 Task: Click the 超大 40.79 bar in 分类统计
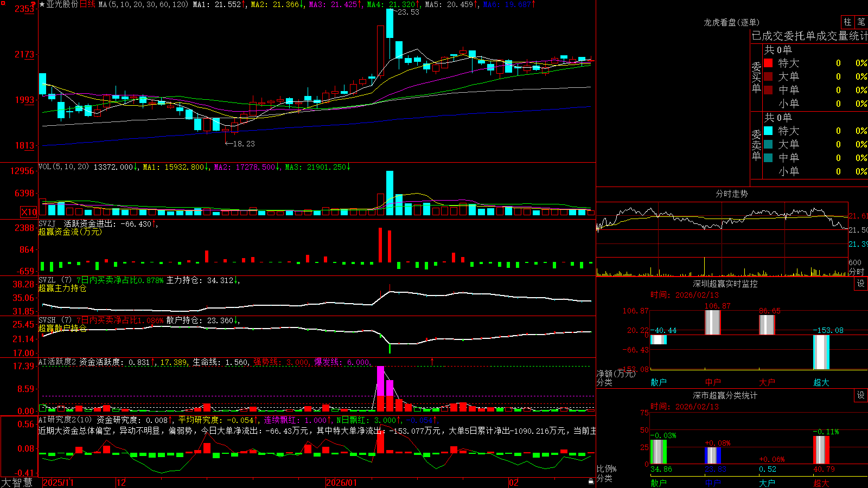point(821,450)
